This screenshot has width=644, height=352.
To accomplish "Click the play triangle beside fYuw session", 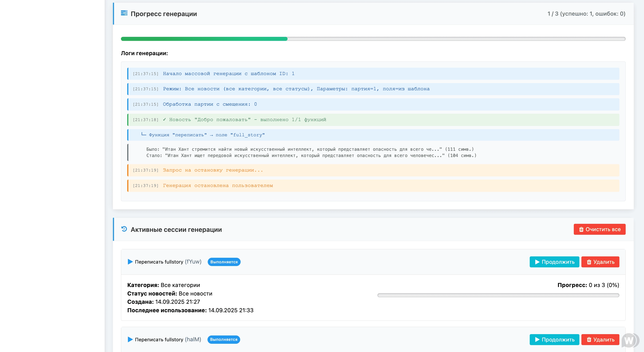I will pyautogui.click(x=130, y=262).
